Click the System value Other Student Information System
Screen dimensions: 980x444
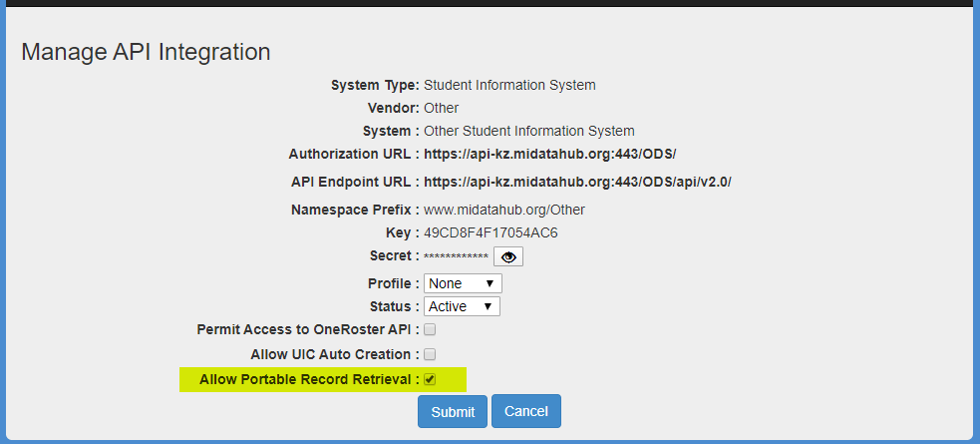coord(529,132)
